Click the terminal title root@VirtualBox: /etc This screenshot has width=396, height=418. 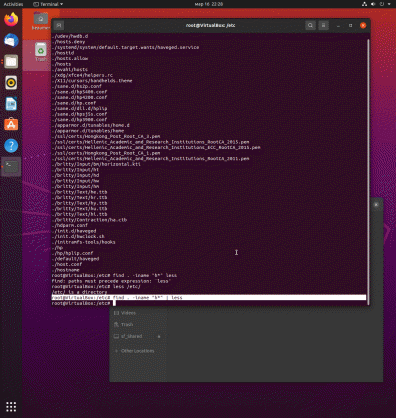tap(211, 25)
